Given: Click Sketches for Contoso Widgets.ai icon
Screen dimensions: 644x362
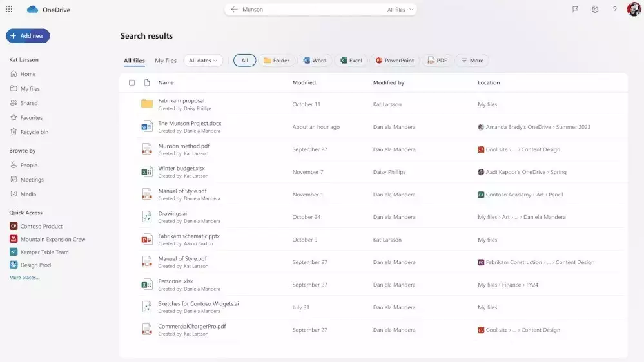Looking at the screenshot, I should [x=146, y=307].
